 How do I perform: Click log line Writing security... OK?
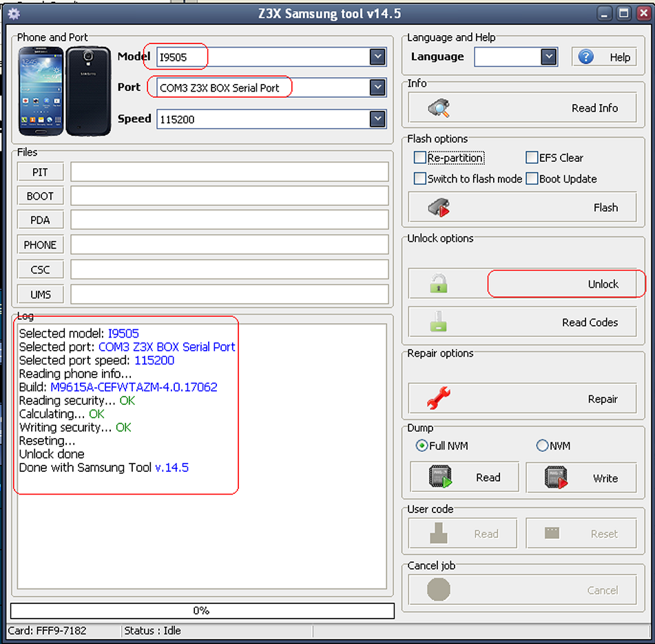click(x=75, y=427)
